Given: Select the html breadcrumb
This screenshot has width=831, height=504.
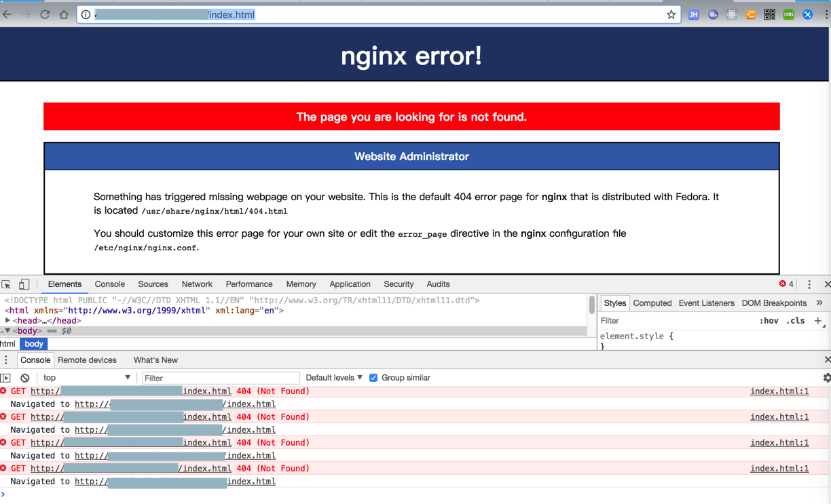Looking at the screenshot, I should click(7, 344).
